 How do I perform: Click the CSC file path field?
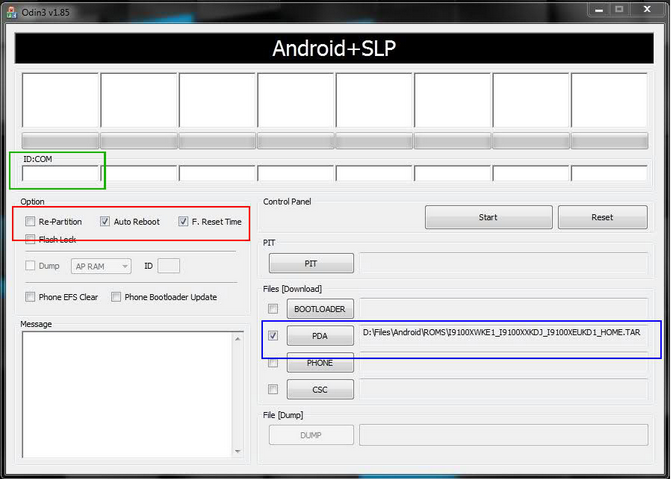tap(503, 390)
